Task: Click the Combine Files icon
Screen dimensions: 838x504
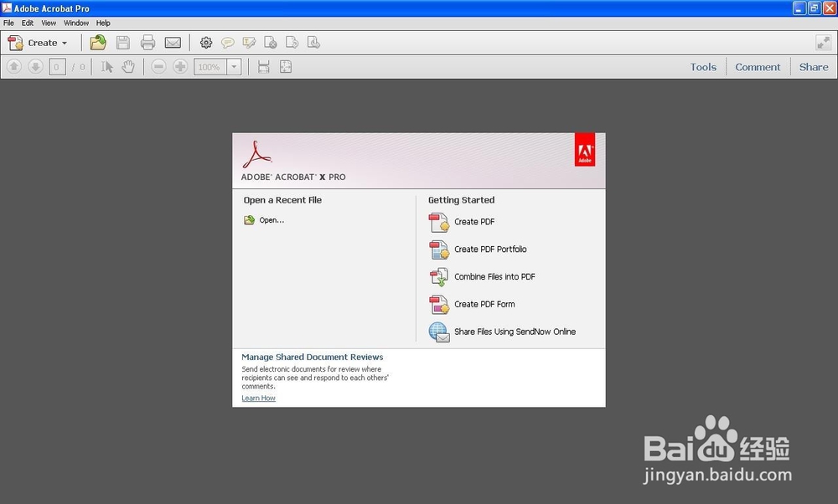Action: click(439, 277)
